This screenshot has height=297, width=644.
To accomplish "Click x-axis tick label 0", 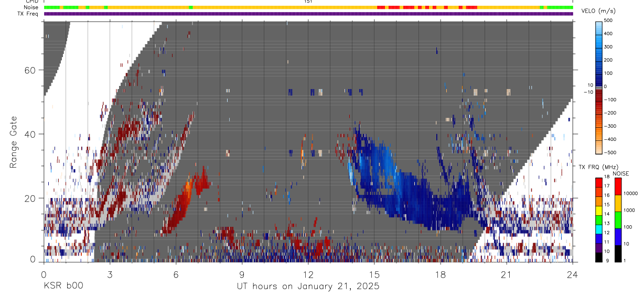I will point(44,274).
